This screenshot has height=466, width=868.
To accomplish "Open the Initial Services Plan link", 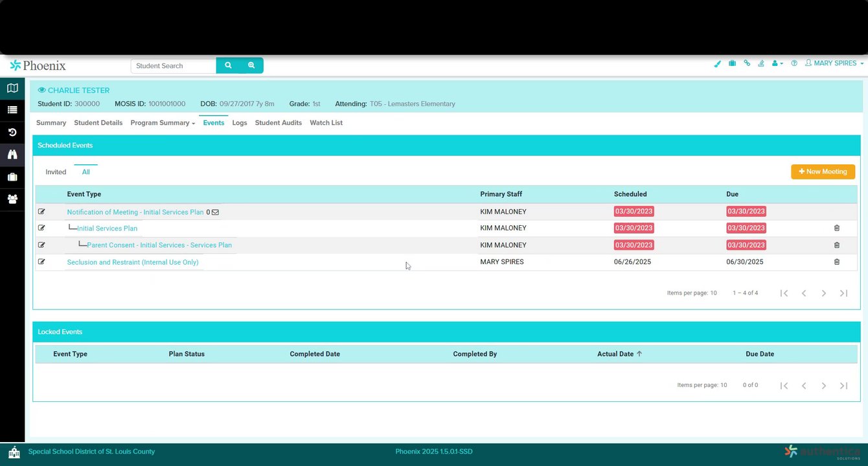I will (x=107, y=228).
